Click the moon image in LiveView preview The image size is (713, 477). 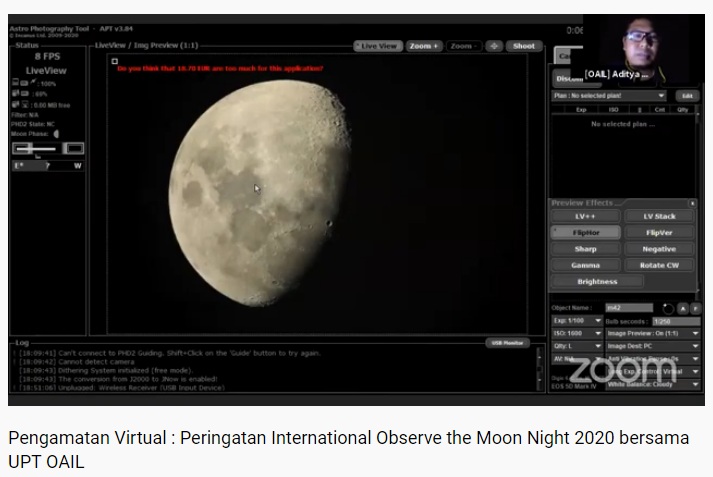[x=260, y=193]
